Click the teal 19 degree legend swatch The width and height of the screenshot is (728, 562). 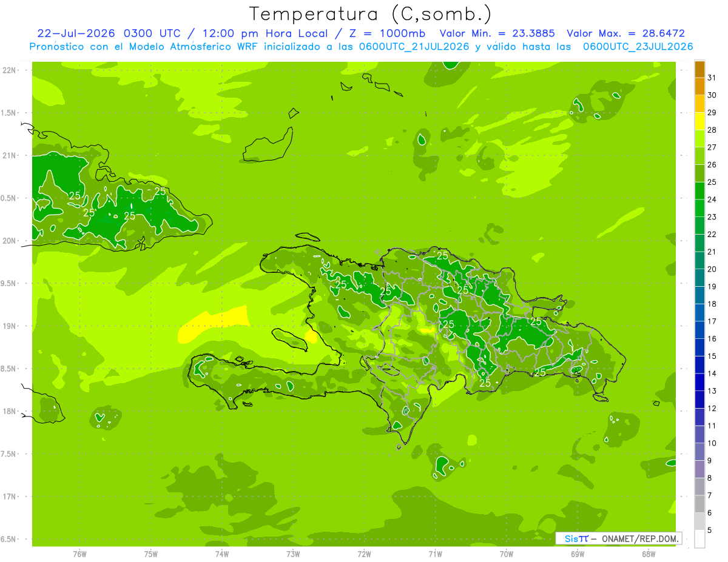[699, 278]
